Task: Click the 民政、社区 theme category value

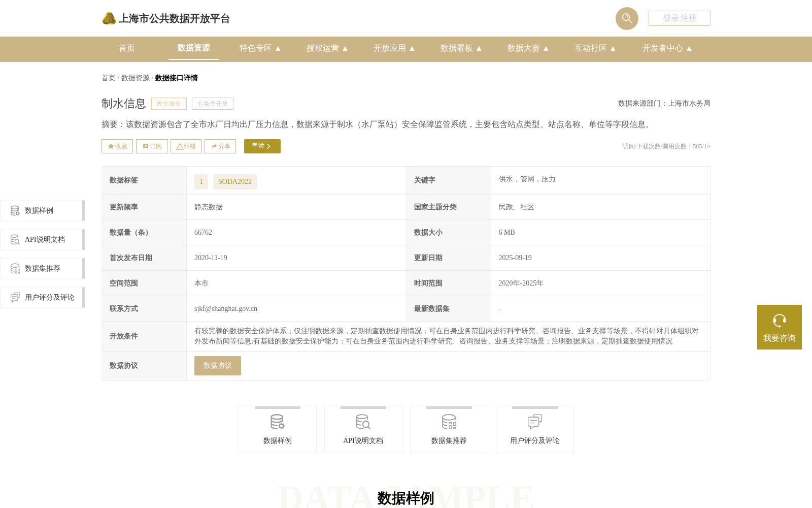Action: click(x=516, y=207)
